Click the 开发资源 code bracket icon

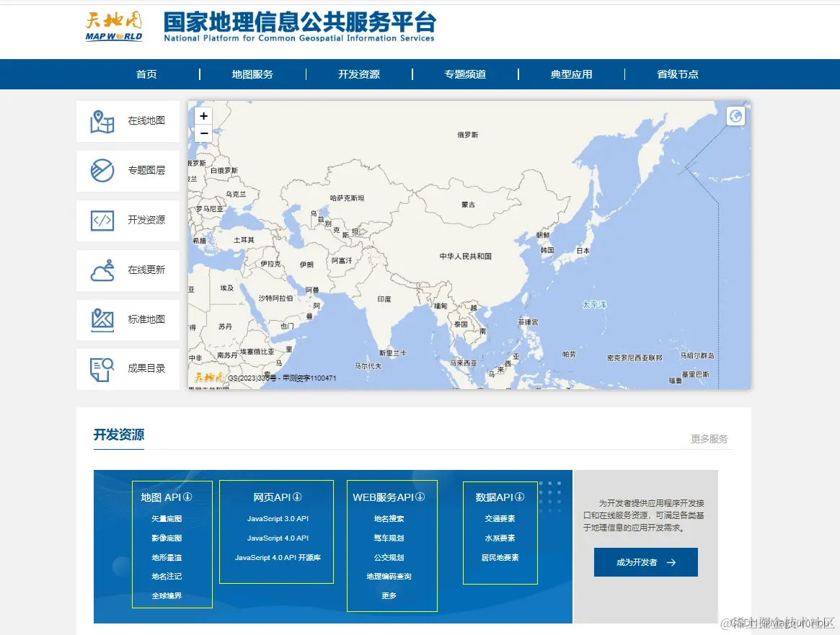tap(102, 221)
